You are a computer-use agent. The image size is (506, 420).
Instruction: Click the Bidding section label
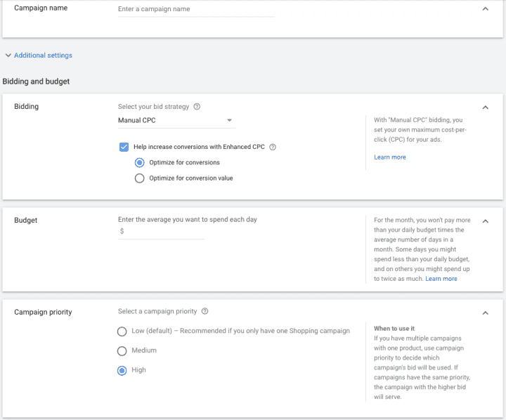click(27, 107)
